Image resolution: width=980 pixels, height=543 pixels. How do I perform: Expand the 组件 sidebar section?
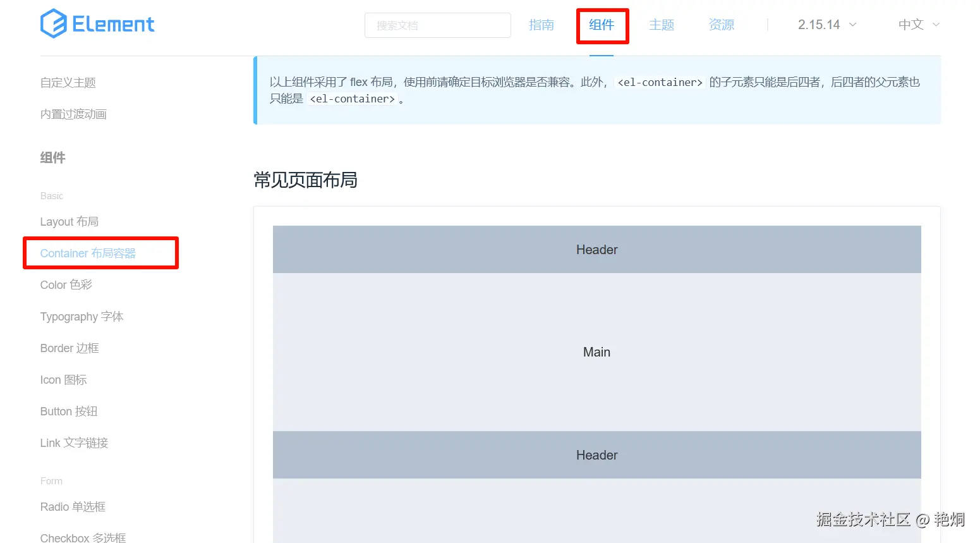[52, 157]
